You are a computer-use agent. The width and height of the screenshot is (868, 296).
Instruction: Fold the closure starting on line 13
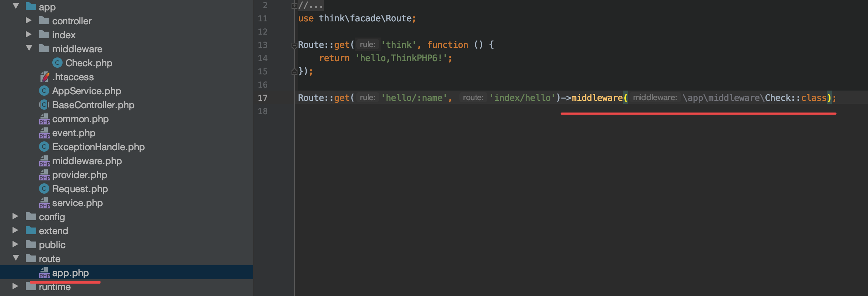coord(294,45)
